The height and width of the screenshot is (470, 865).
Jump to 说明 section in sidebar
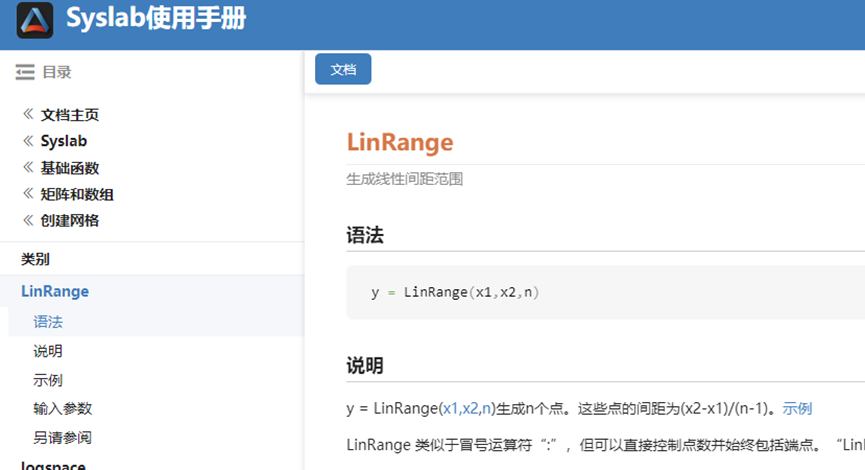point(48,351)
